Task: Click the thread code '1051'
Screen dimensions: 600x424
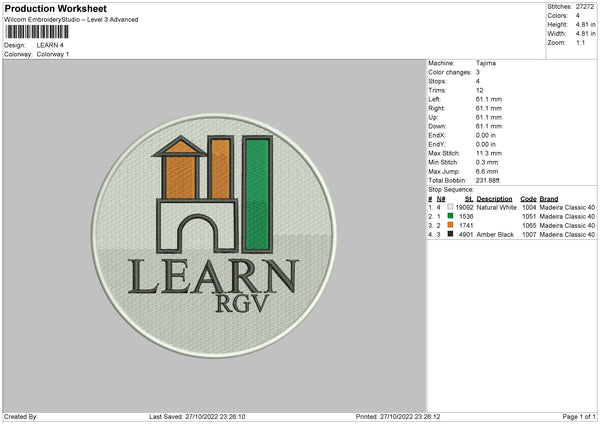Action: [x=529, y=217]
